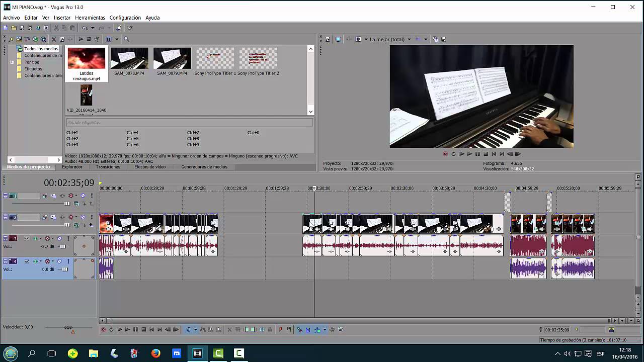Open the Views dropdown in Project Media
This screenshot has height=362, width=644.
point(117,39)
